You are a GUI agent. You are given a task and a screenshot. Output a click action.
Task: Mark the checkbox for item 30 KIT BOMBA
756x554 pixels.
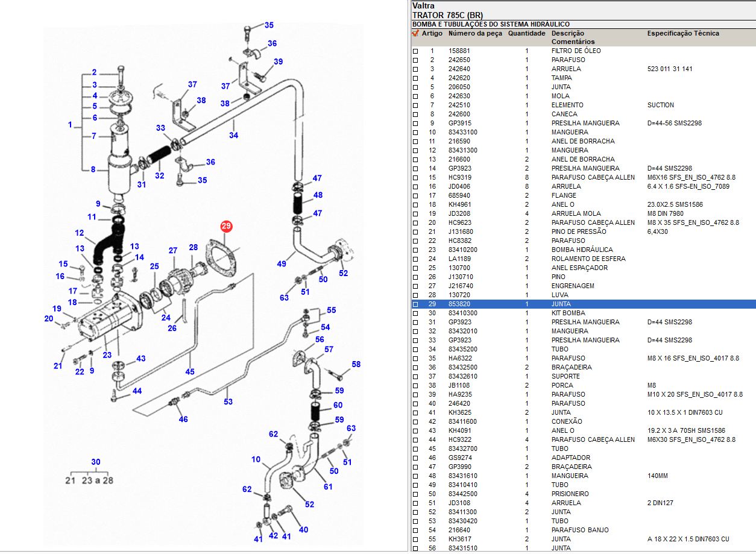pyautogui.click(x=415, y=313)
